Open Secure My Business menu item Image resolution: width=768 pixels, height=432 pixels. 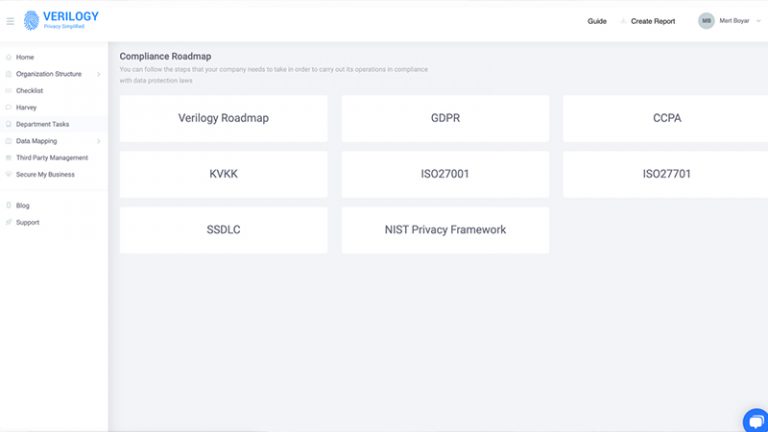point(46,174)
